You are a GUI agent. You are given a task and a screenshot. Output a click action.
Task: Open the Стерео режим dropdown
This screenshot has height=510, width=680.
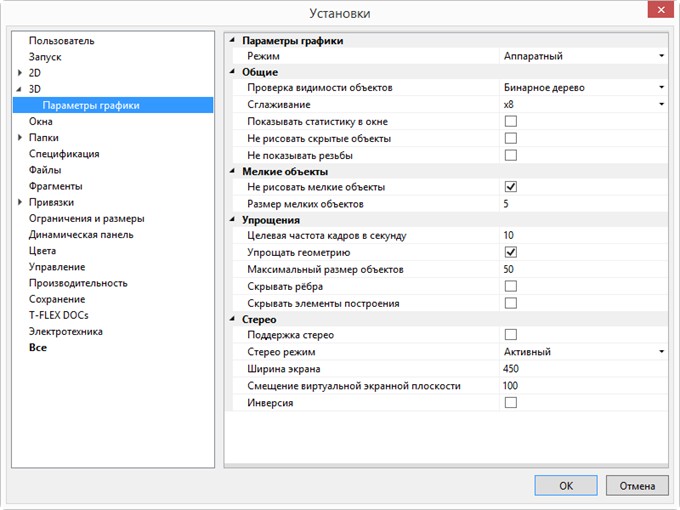(x=661, y=352)
